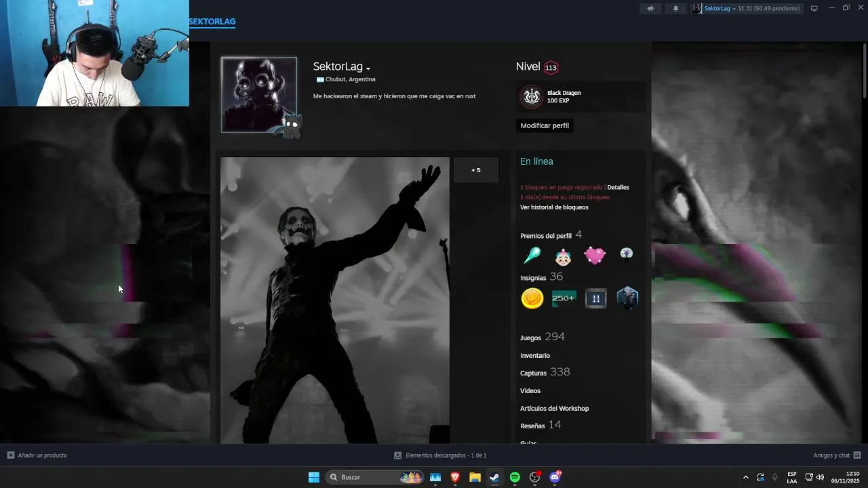Click the gold coin badge
868x488 pixels.
pyautogui.click(x=532, y=298)
